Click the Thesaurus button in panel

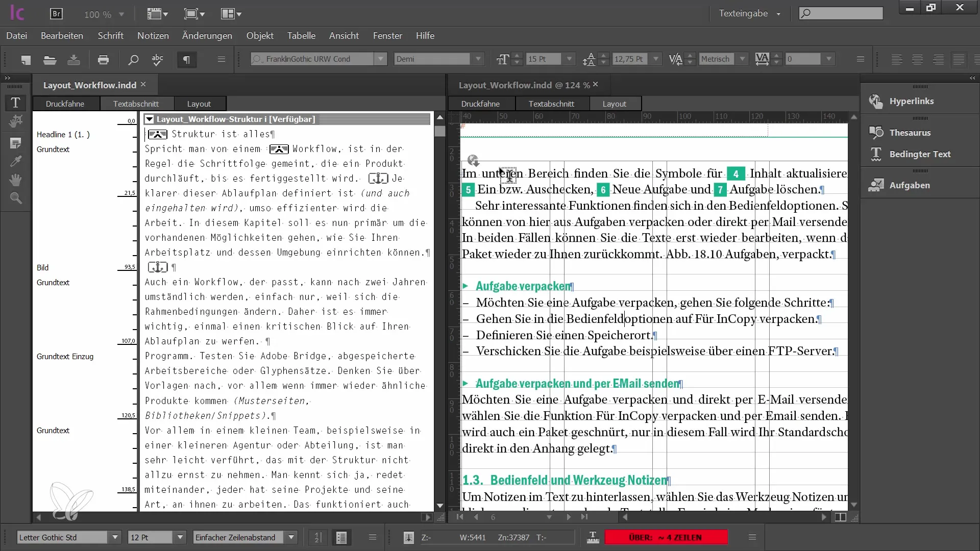(x=911, y=133)
